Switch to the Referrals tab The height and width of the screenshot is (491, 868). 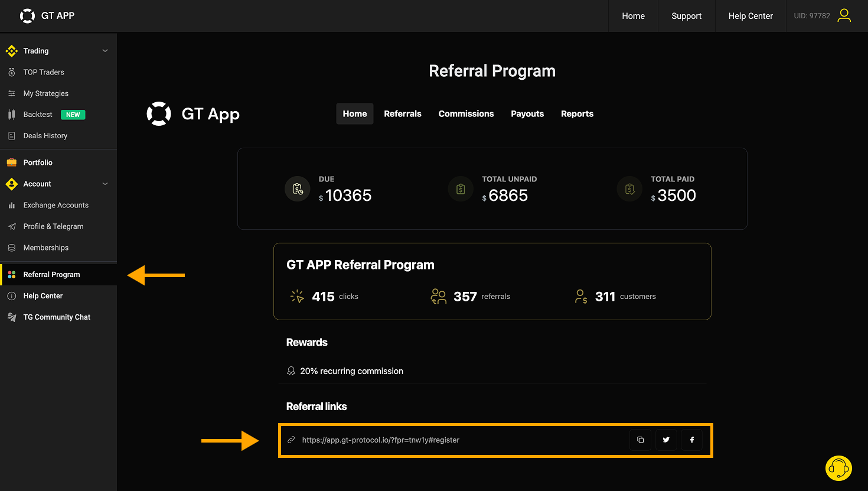(403, 113)
